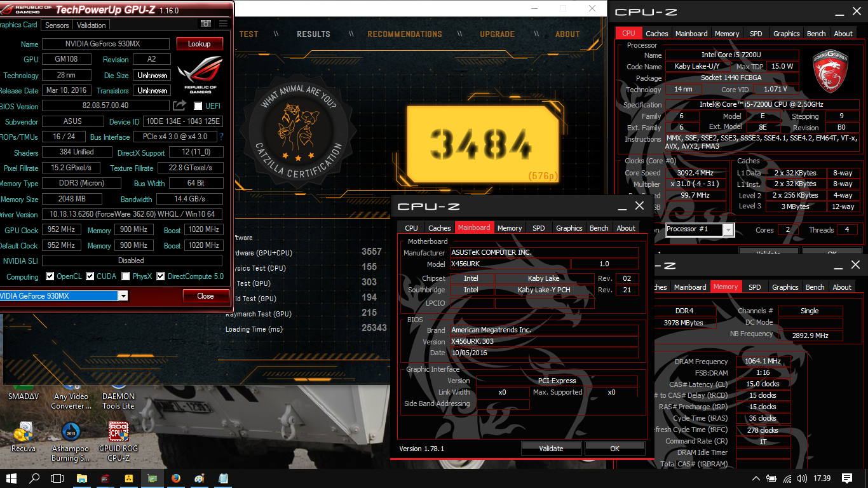868x488 pixels.
Task: Open Graphics tab in the middle CPU-Z window
Action: [x=569, y=228]
